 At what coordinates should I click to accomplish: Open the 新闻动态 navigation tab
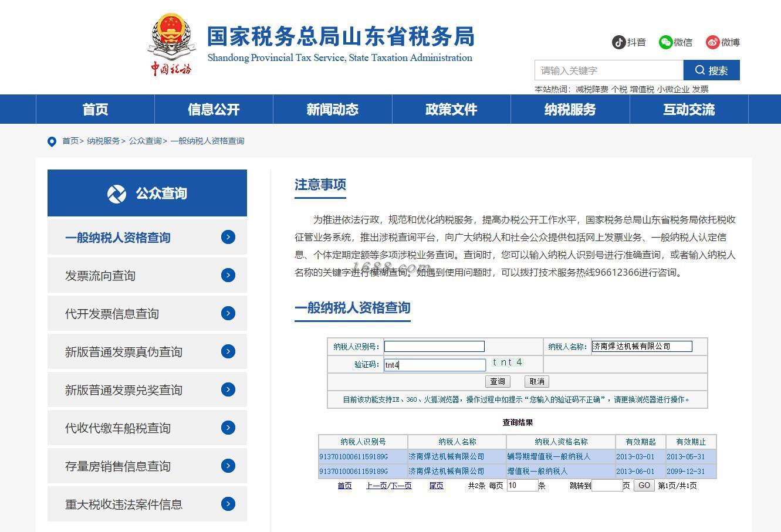pyautogui.click(x=332, y=110)
